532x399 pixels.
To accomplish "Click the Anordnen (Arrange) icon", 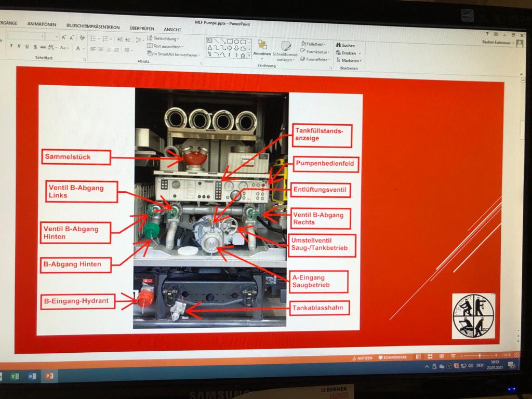I will pyautogui.click(x=262, y=46).
